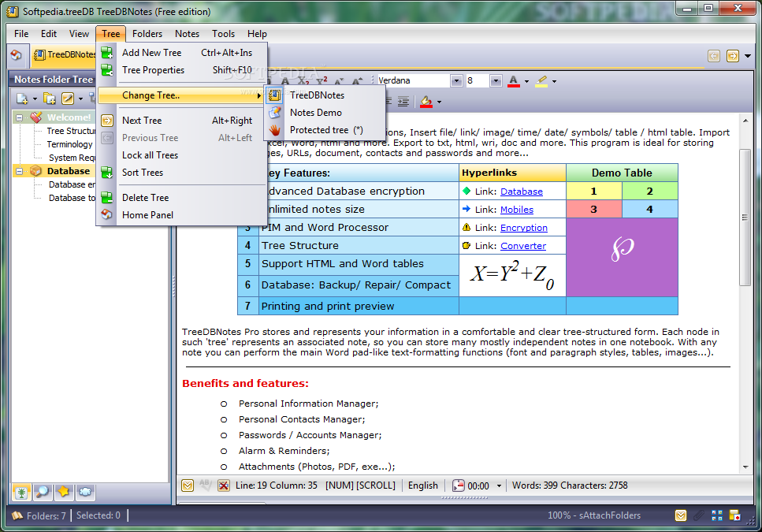The image size is (762, 532).
Task: Click the favorites star icon at panel bottom
Action: (x=64, y=492)
